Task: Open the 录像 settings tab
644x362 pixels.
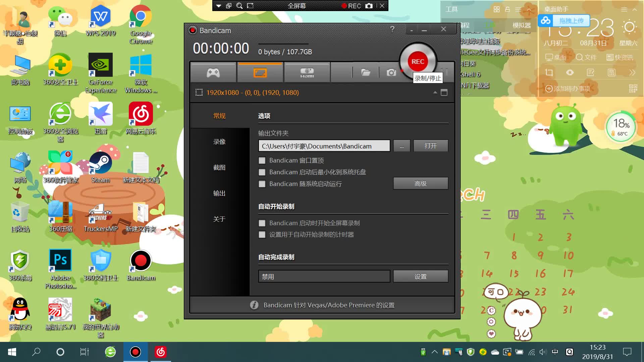Action: point(219,142)
